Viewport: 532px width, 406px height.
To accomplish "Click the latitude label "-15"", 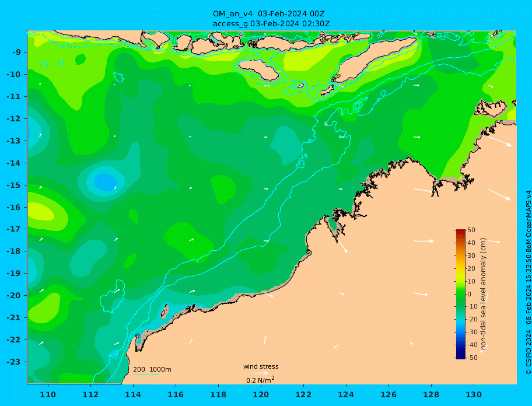I will (x=14, y=185).
